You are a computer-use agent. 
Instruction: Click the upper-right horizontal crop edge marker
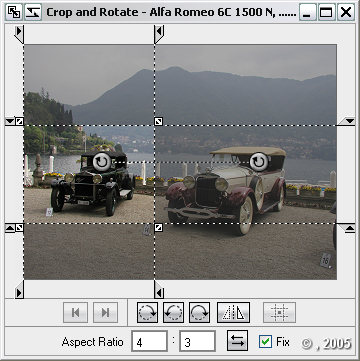tap(346, 121)
